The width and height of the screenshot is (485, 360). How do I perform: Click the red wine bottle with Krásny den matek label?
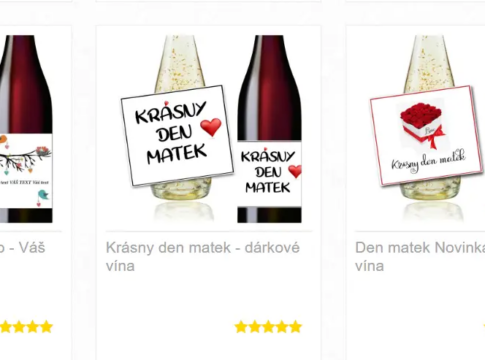[269, 129]
